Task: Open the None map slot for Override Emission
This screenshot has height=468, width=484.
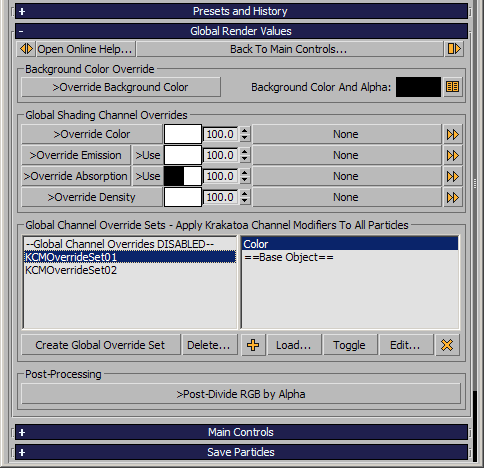Action: pyautogui.click(x=347, y=155)
